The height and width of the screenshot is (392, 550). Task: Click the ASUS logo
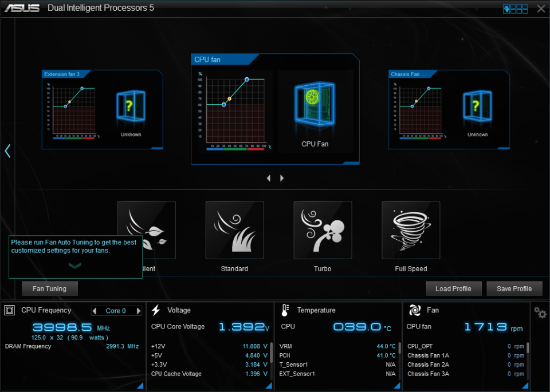tap(22, 7)
